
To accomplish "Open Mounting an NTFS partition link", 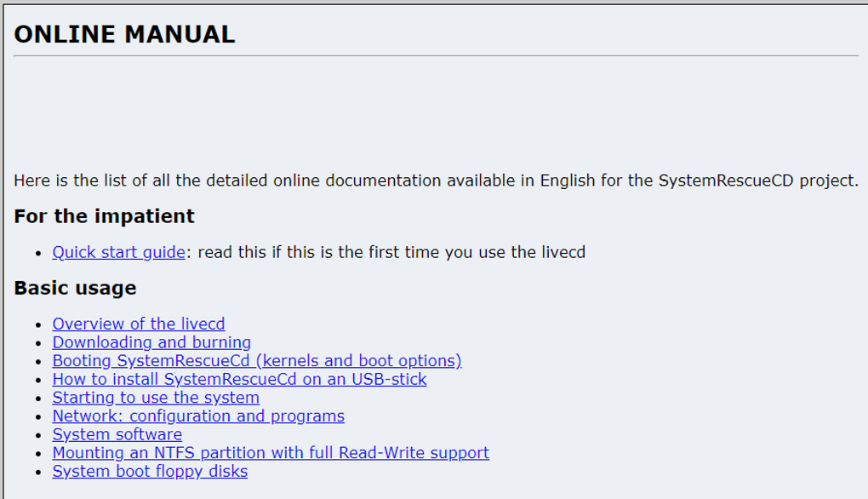I will click(x=271, y=453).
